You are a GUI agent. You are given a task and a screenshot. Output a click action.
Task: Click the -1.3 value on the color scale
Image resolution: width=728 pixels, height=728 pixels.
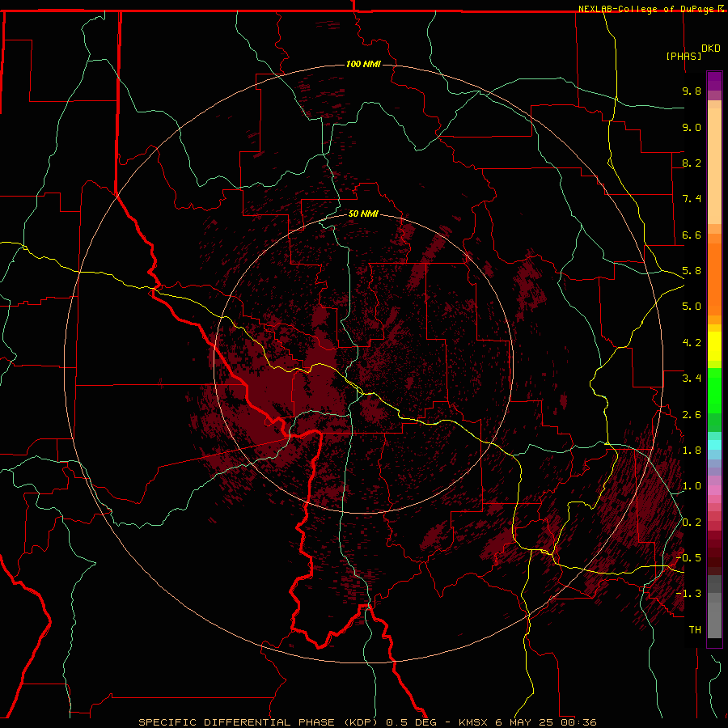(688, 594)
